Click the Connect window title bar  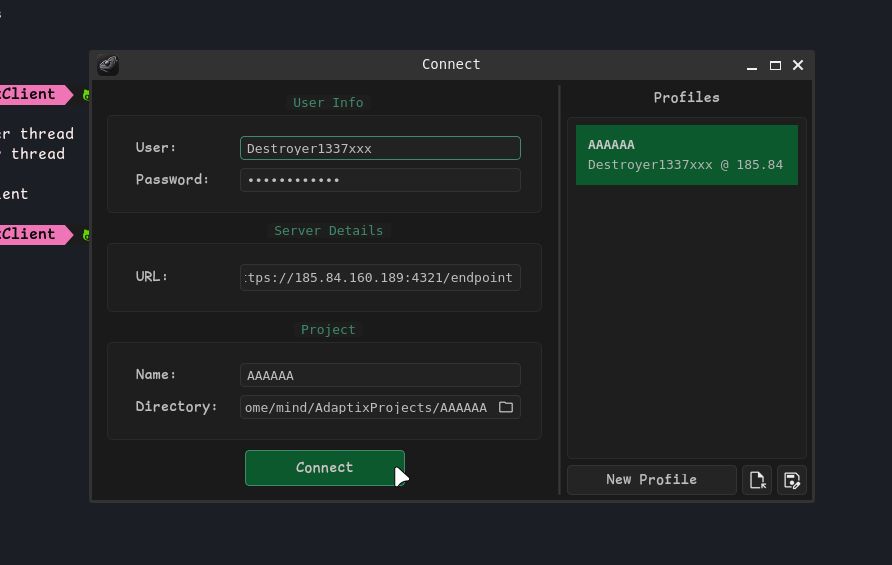[450, 65]
